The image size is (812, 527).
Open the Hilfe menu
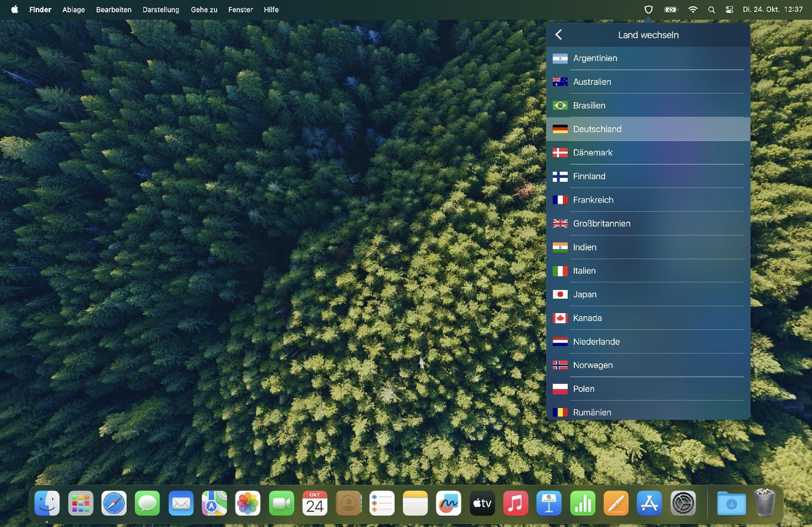[x=271, y=9]
